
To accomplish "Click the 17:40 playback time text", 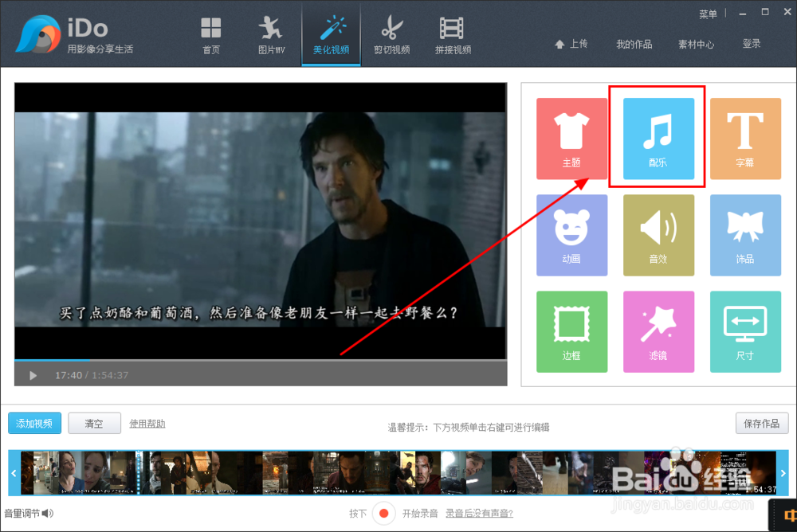I will [x=68, y=375].
